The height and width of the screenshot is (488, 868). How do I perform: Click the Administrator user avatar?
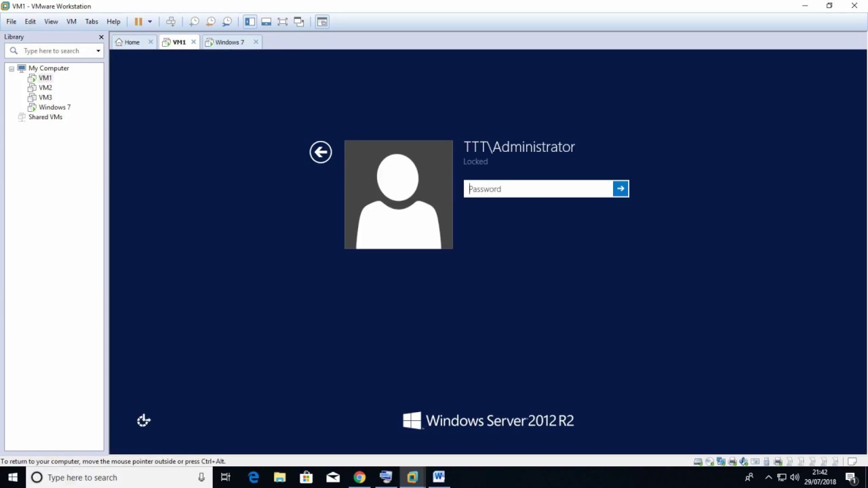click(399, 195)
